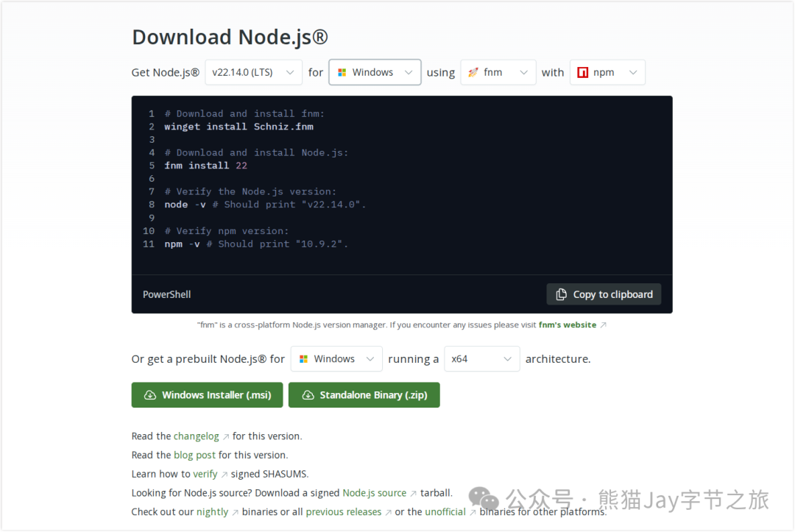This screenshot has height=532, width=795.
Task: Click the download icon on Windows Installer button
Action: [150, 395]
